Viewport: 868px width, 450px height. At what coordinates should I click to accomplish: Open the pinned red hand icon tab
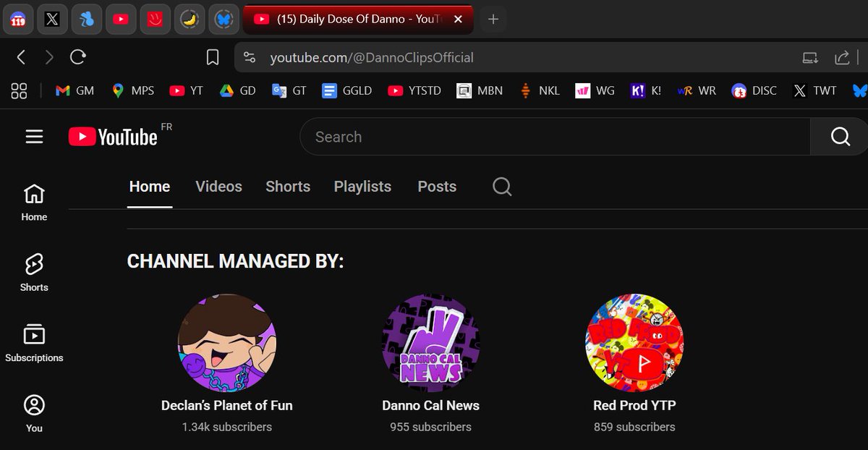pyautogui.click(x=156, y=20)
